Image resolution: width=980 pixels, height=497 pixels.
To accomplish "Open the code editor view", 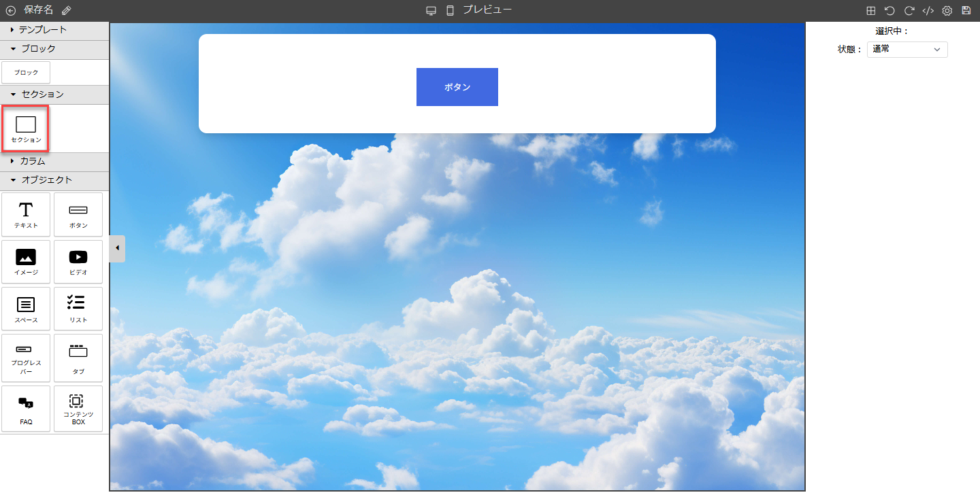I will pyautogui.click(x=928, y=11).
